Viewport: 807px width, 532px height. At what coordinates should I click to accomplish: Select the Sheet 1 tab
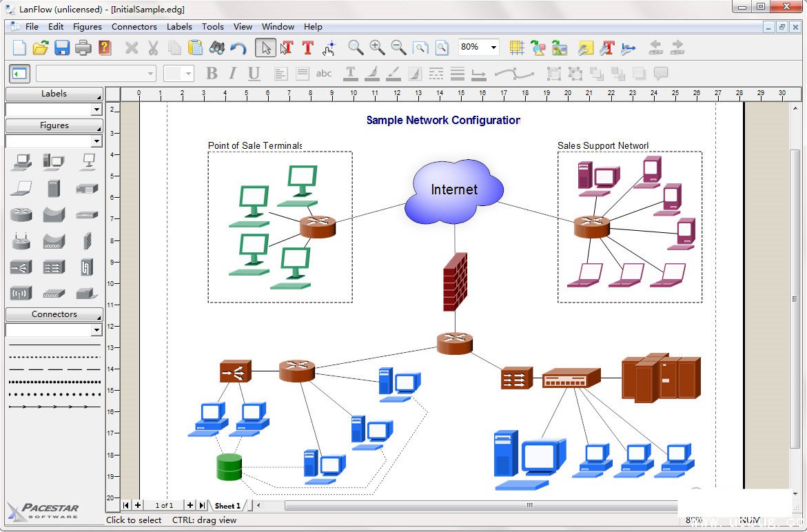[x=227, y=506]
